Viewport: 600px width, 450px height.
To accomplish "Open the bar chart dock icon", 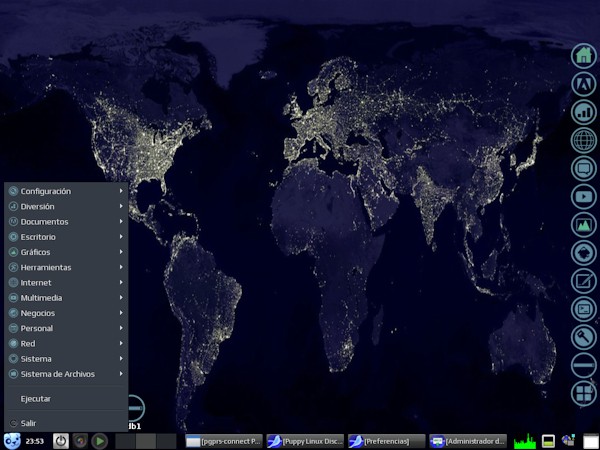I will (x=584, y=112).
